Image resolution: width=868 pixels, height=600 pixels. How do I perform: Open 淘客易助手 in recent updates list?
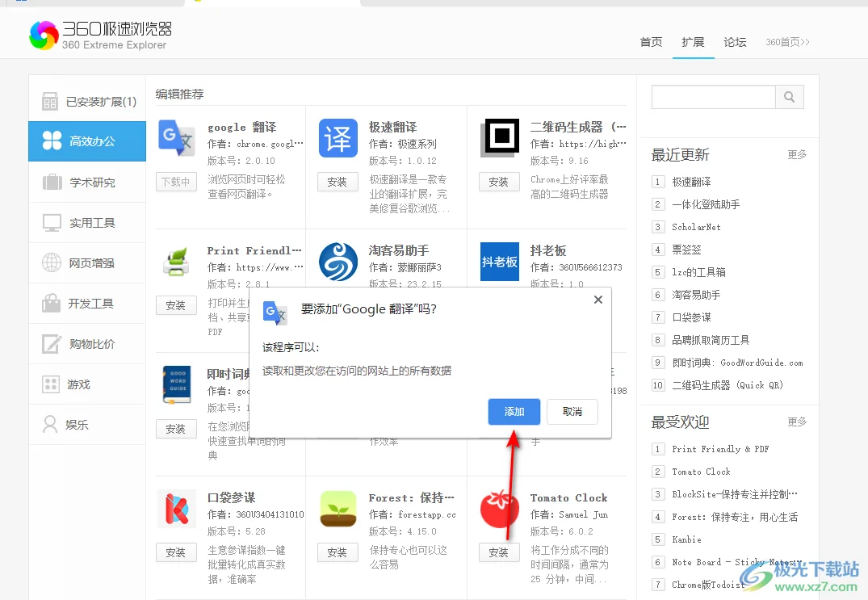pyautogui.click(x=696, y=295)
